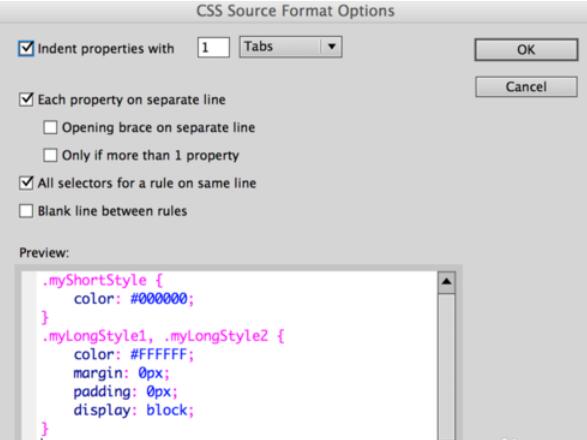Image resolution: width=587 pixels, height=440 pixels.
Task: Disable Indent properties with checkbox
Action: tap(26, 49)
